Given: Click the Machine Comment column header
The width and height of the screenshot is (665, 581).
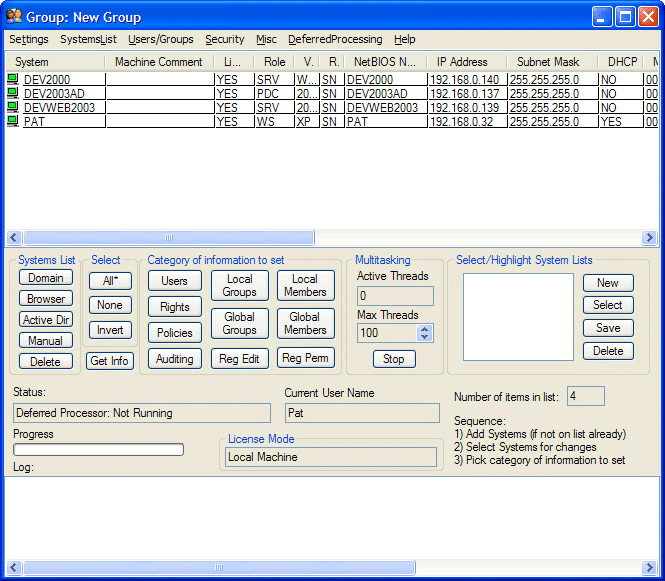Looking at the screenshot, I should pos(159,62).
